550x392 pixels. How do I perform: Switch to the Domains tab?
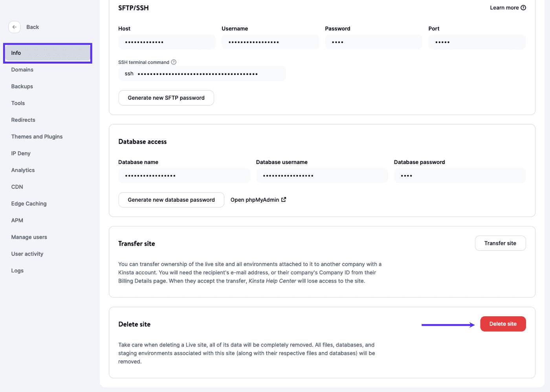point(22,69)
